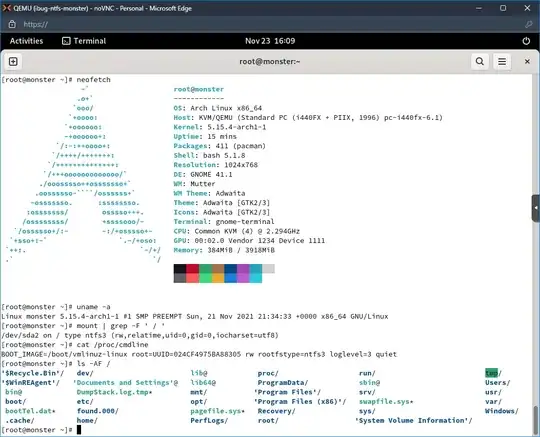The height and width of the screenshot is (437, 540).
Task: Click the 'found.000/' directory entry
Action: click(98, 411)
